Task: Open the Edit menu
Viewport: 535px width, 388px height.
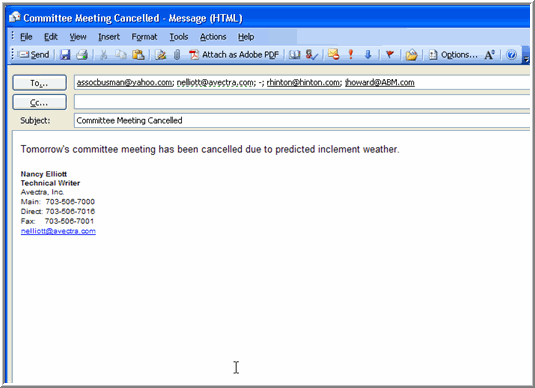Action: (x=51, y=37)
